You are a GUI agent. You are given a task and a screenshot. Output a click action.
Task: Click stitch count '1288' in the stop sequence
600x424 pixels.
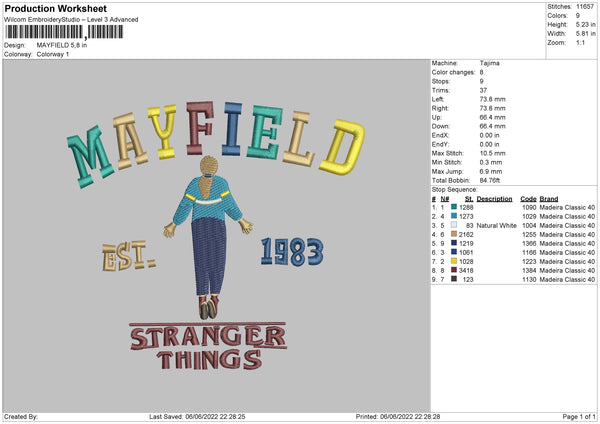tap(466, 207)
